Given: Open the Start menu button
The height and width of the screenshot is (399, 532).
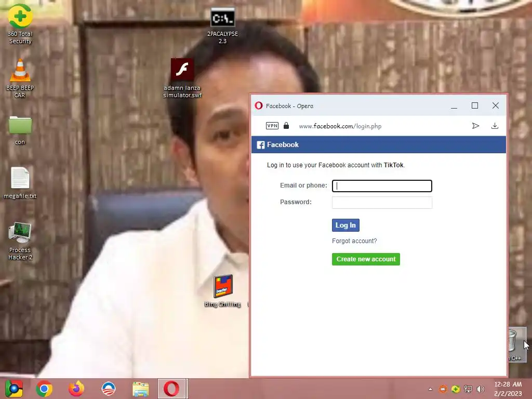Looking at the screenshot, I should pyautogui.click(x=14, y=389).
